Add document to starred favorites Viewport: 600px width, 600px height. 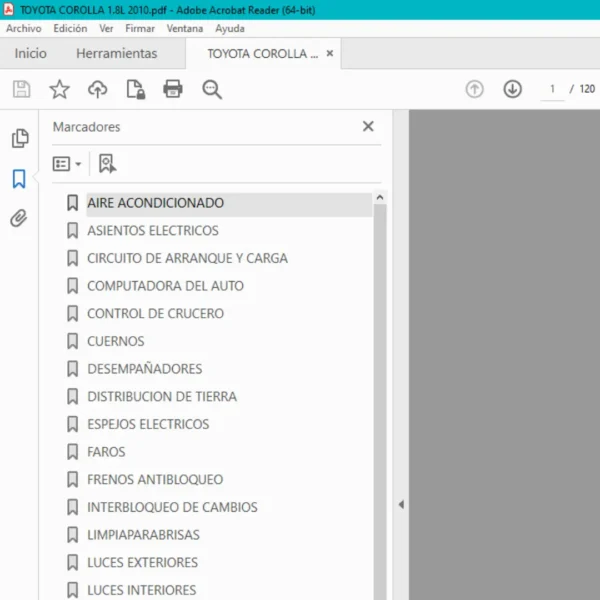point(60,89)
